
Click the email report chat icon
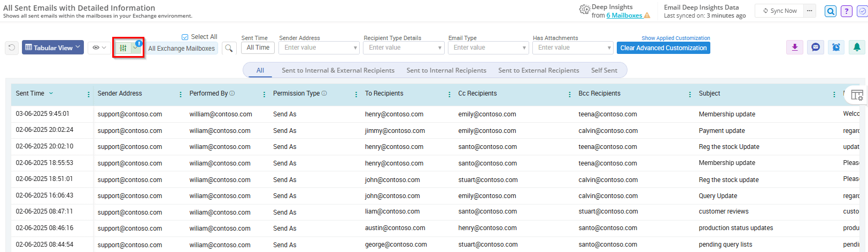816,48
